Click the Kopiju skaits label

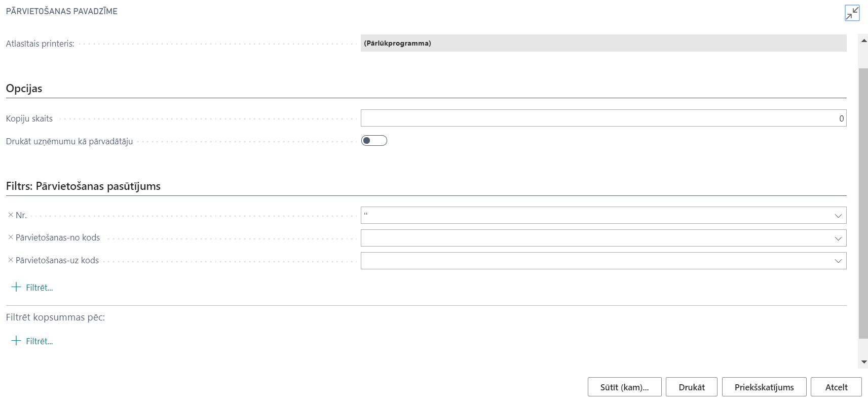29,118
